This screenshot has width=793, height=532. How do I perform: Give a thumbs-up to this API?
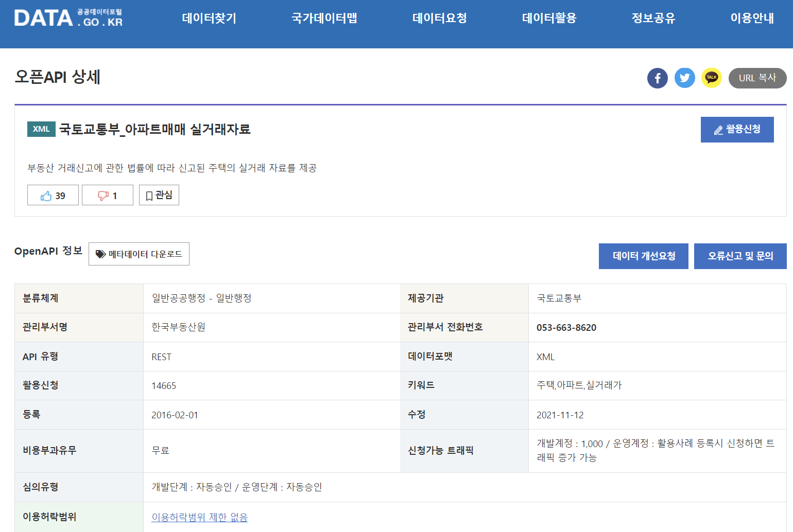[53, 194]
